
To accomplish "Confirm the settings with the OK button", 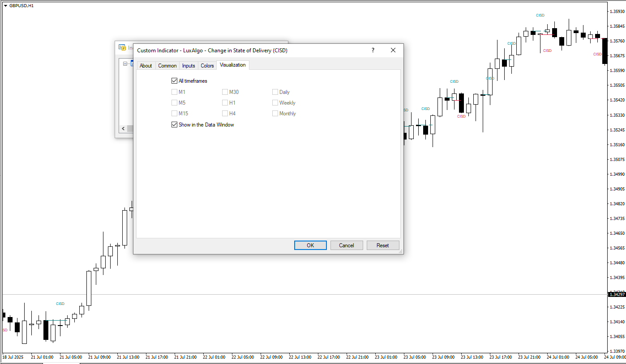I will click(x=310, y=245).
